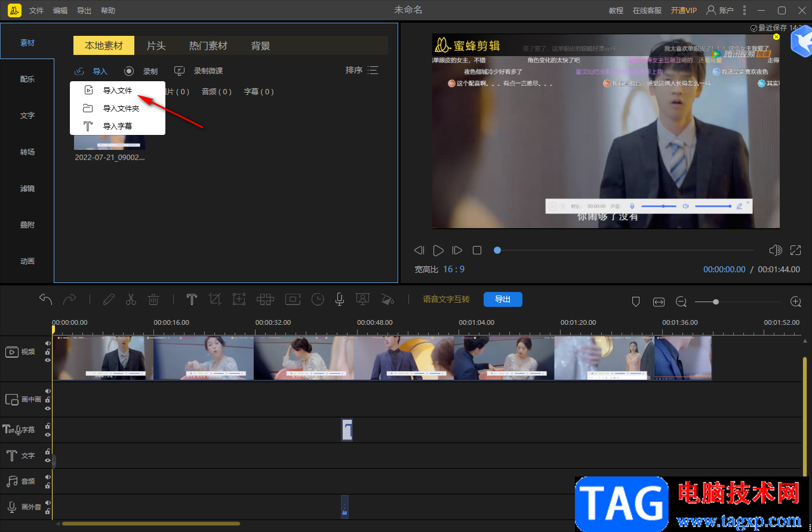Screen dimensions: 812x532
Task: Click the BeeCut logo icon in the title bar
Action: pyautogui.click(x=15, y=10)
